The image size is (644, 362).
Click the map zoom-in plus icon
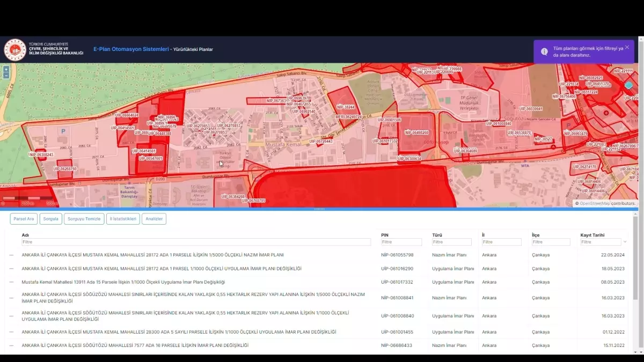tap(6, 70)
